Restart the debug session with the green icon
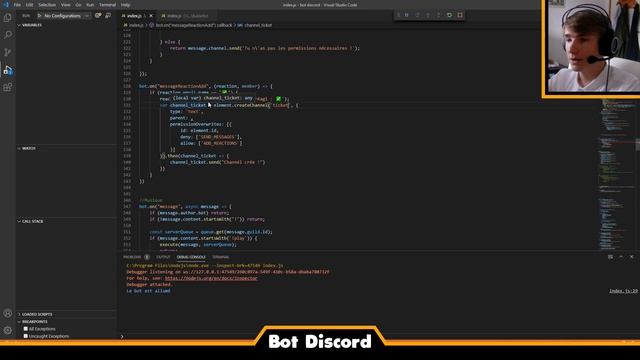 (x=449, y=15)
